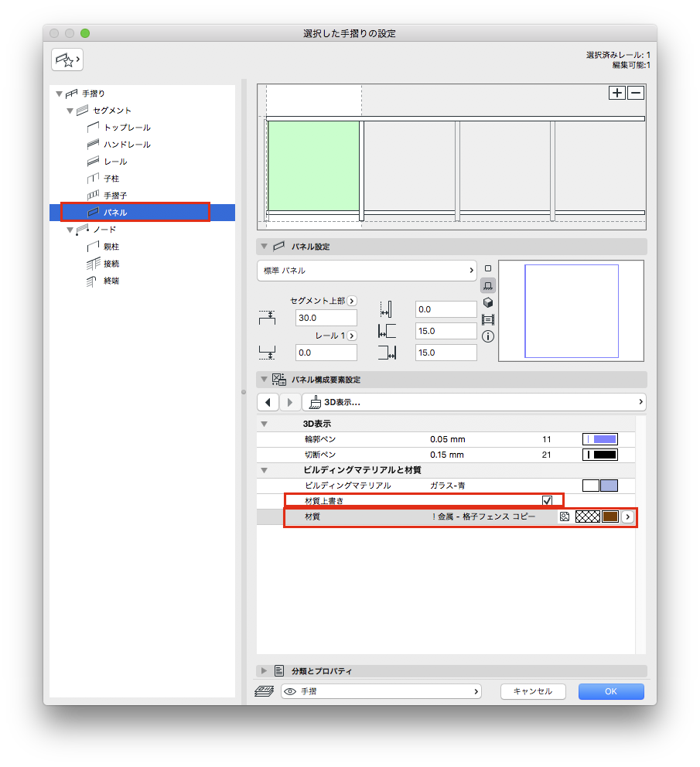This screenshot has width=700, height=767.
Task: Open the 標準 パネル type dropdown
Action: [367, 271]
